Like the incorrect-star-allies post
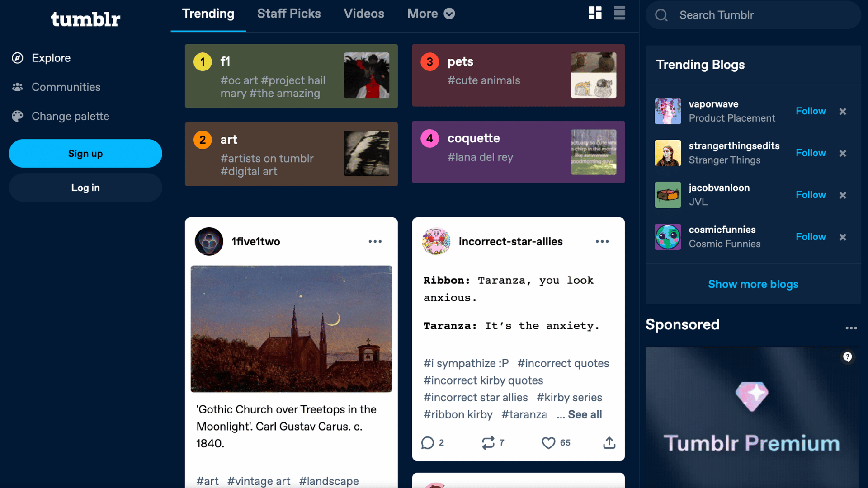The height and width of the screenshot is (488, 868). pyautogui.click(x=556, y=443)
